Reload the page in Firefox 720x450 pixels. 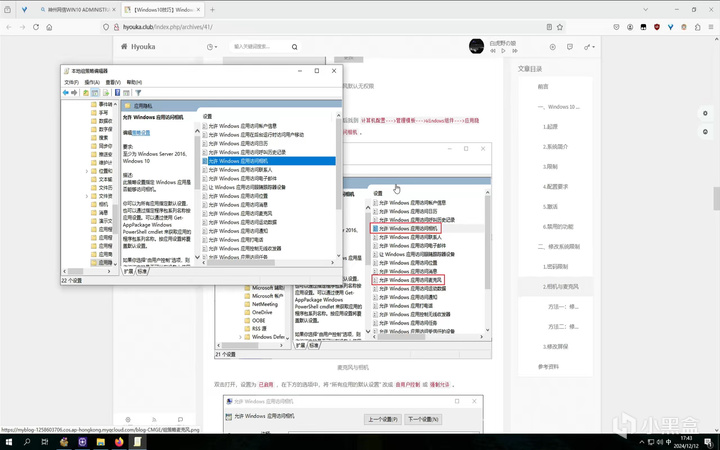pos(36,27)
